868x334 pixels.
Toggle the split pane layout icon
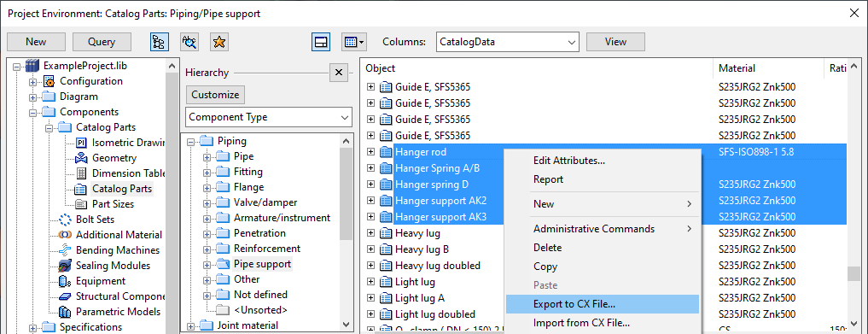click(321, 42)
